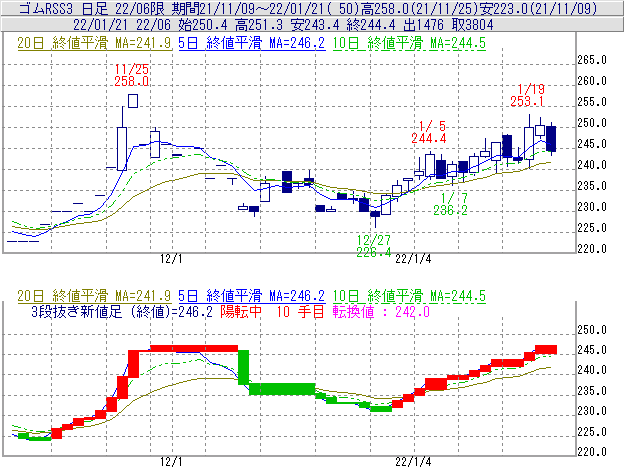Select the 1/7 236.2 green label
Image resolution: width=624 pixels, height=475 pixels.
coord(450,204)
